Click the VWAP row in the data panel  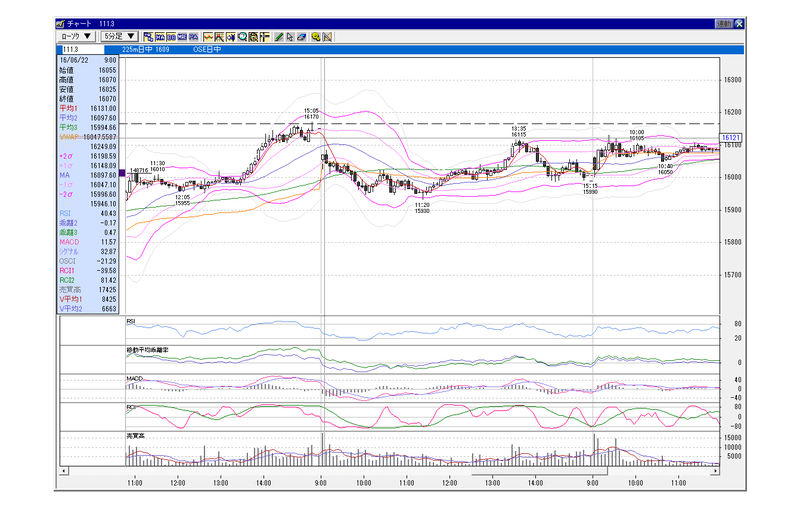pos(88,137)
